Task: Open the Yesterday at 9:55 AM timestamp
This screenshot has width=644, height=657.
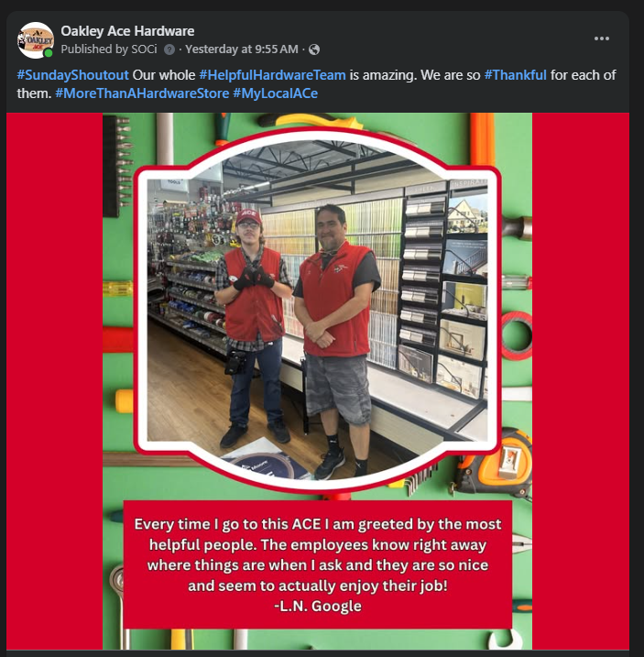Action: pos(242,49)
